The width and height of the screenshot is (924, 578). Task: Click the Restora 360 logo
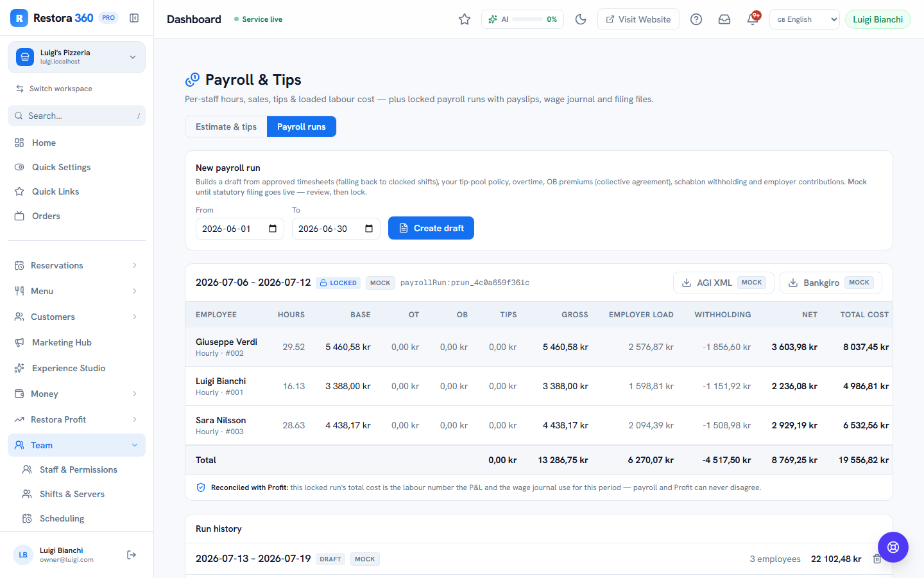(x=53, y=18)
